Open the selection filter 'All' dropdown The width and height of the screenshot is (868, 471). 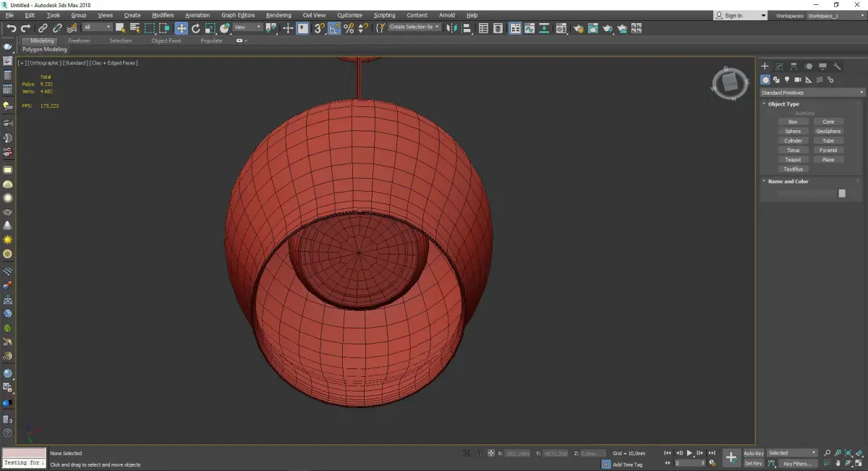[x=98, y=27]
